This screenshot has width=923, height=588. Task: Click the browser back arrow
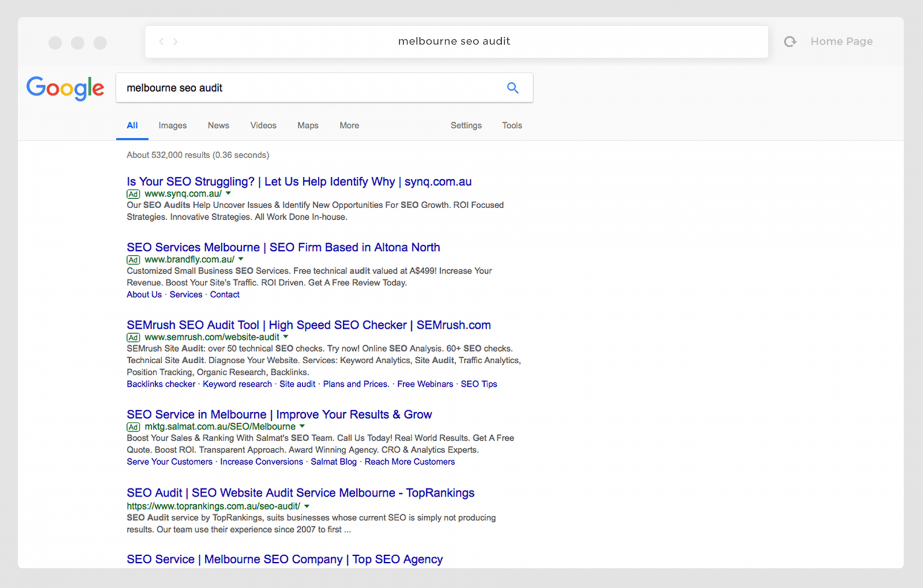click(x=162, y=42)
